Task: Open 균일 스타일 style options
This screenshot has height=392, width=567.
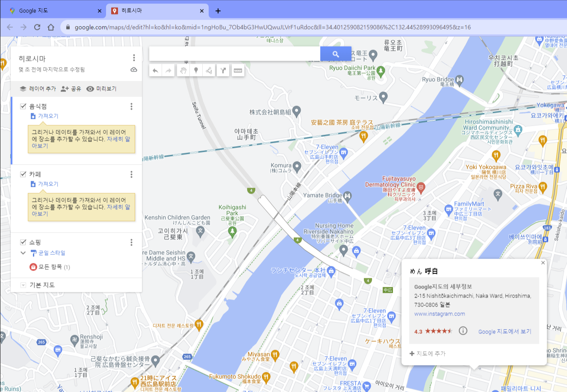Action: (48, 253)
